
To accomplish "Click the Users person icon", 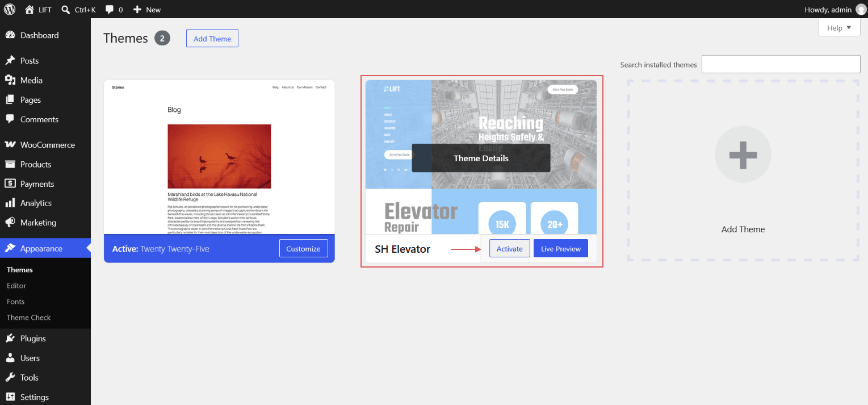I will click(10, 358).
